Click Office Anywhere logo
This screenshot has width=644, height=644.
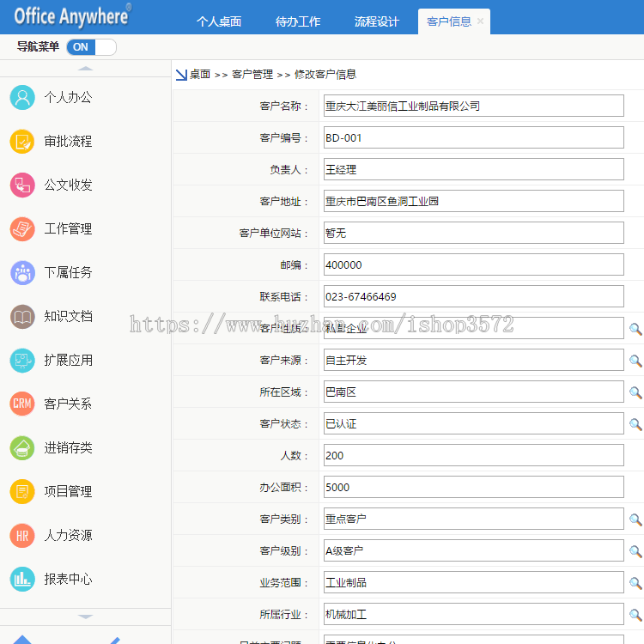73,16
